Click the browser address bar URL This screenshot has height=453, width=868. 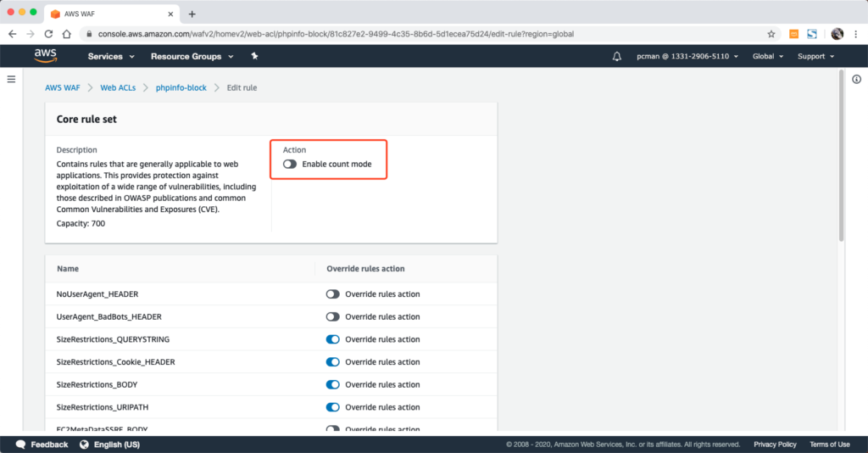339,34
